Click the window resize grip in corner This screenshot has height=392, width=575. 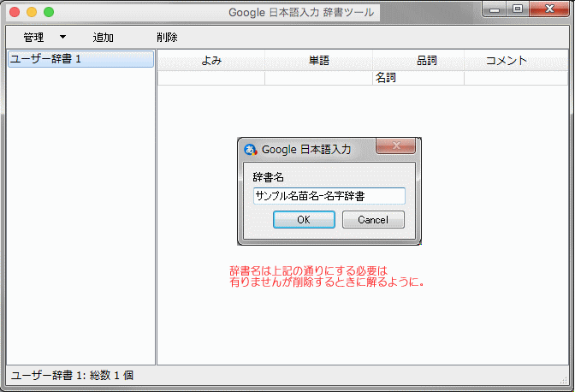(x=564, y=380)
